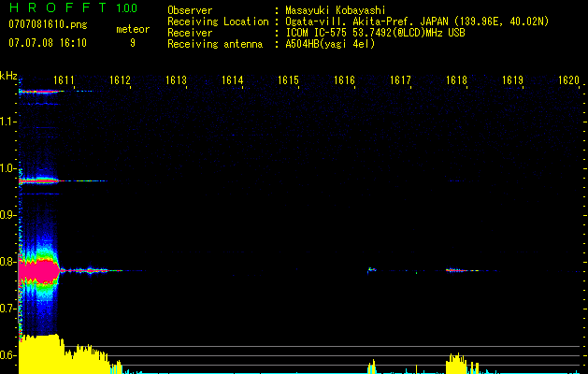Click the 1613 time marker

(x=176, y=79)
